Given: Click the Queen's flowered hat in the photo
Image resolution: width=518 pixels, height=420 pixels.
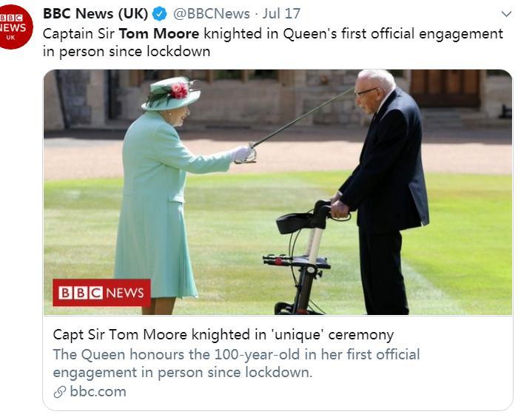Looking at the screenshot, I should point(171,92).
